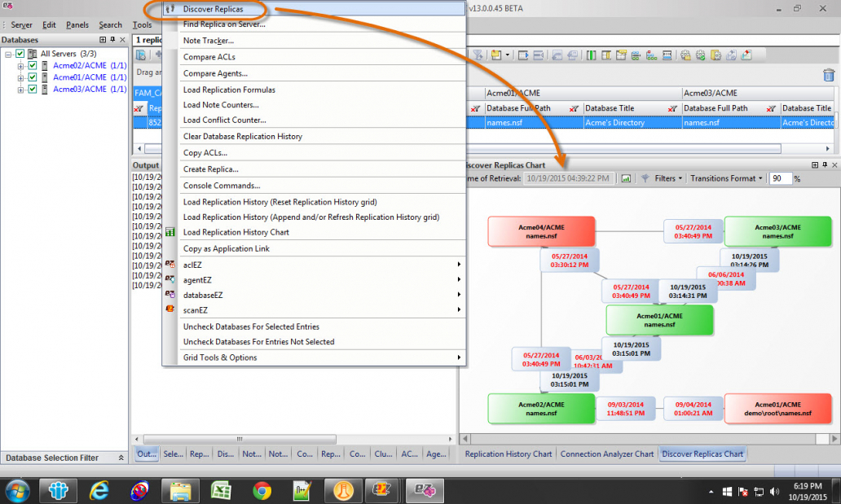841x504 pixels.
Task: Open the Panels menu
Action: [77, 24]
